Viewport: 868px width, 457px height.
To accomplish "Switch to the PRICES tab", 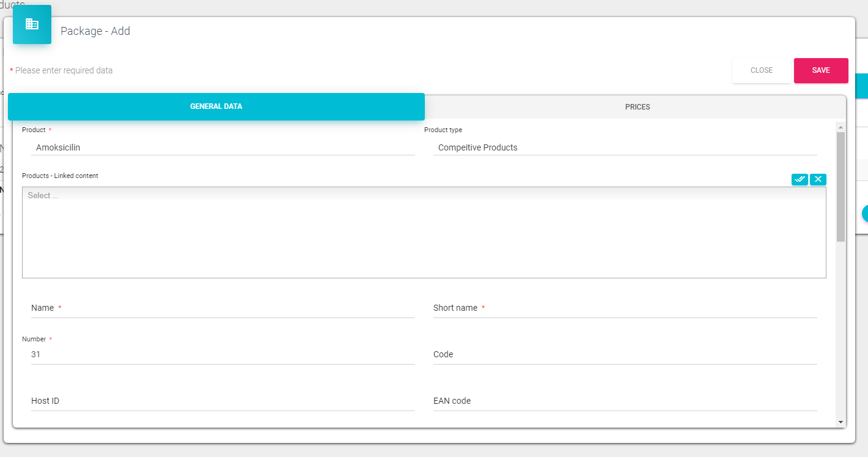I will pos(637,107).
